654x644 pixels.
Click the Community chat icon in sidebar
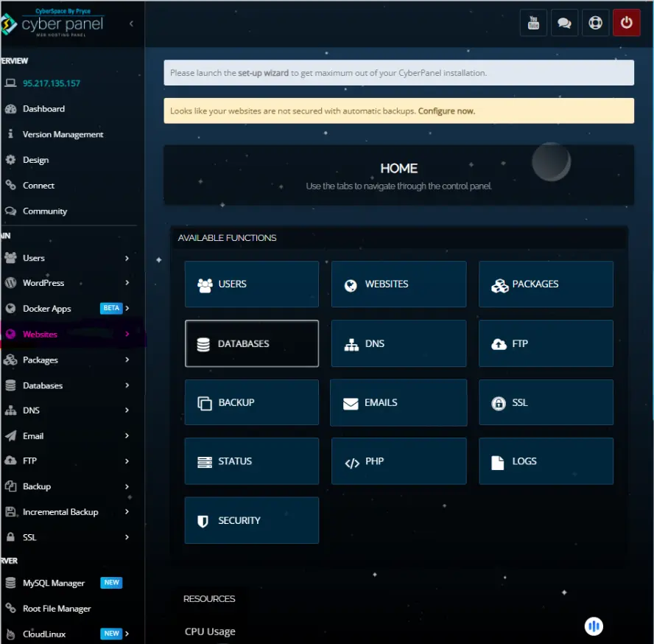[x=10, y=211]
